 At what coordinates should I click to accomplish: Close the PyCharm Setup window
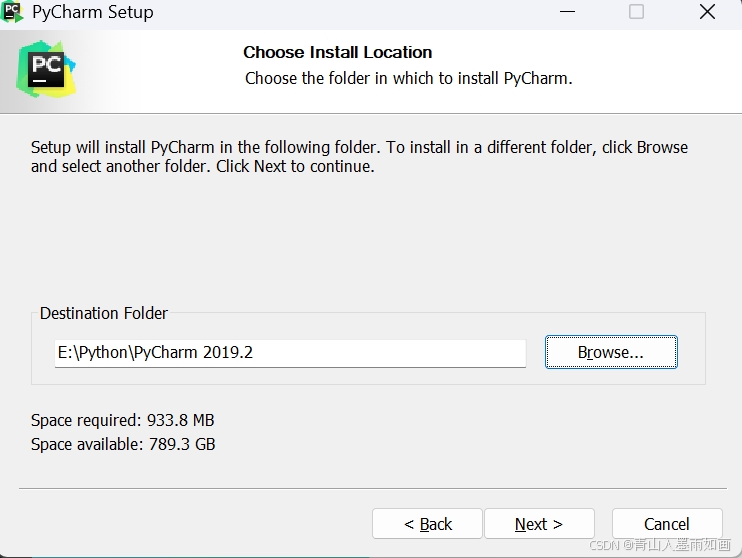point(707,12)
